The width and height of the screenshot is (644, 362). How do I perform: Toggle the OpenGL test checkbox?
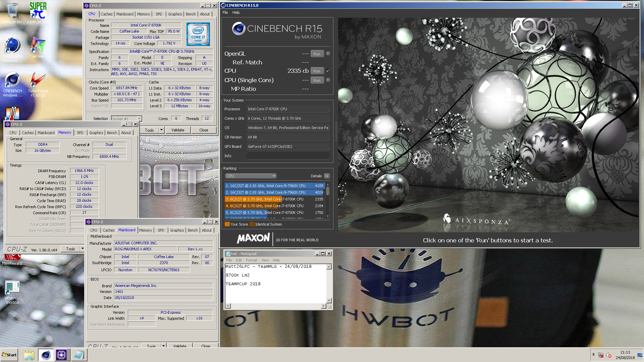coord(328,54)
